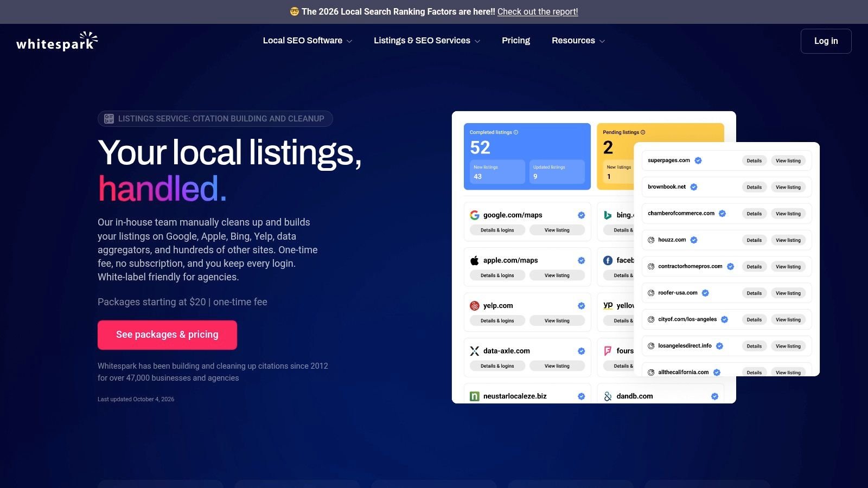This screenshot has width=868, height=488.
Task: Click Details for cityof.com/los-angeles
Action: pos(754,320)
